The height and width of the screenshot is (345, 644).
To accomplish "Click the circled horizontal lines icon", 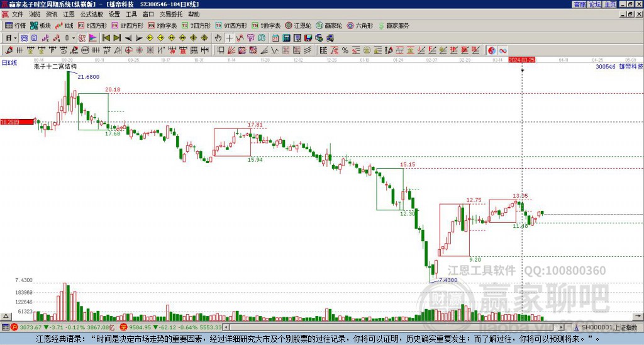I will point(85,50).
